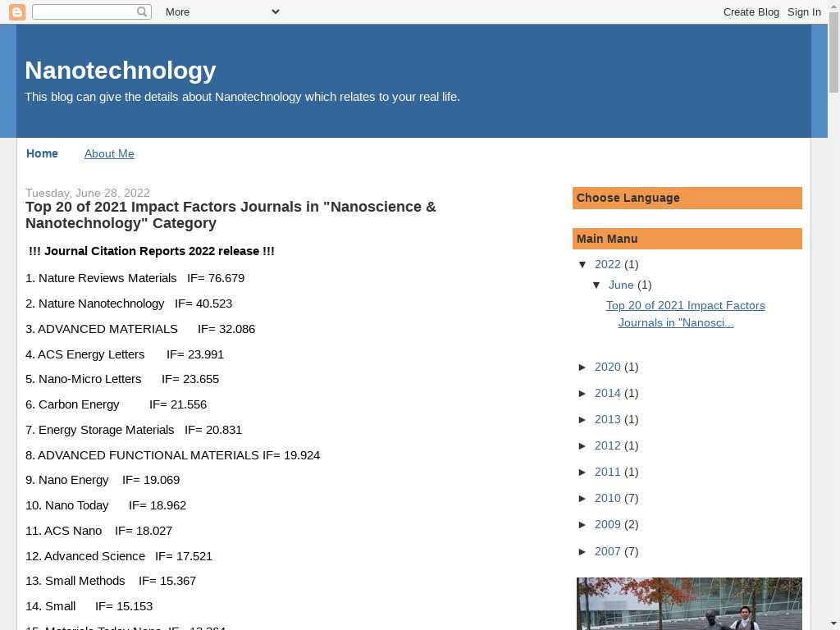The image size is (840, 630).
Task: Open the 2014 archive link
Action: click(608, 393)
